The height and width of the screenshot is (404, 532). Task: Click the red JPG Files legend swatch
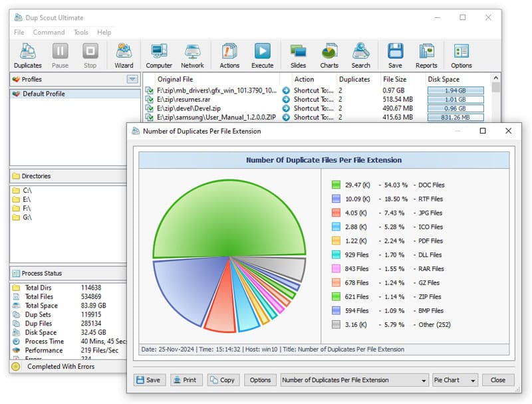click(336, 213)
